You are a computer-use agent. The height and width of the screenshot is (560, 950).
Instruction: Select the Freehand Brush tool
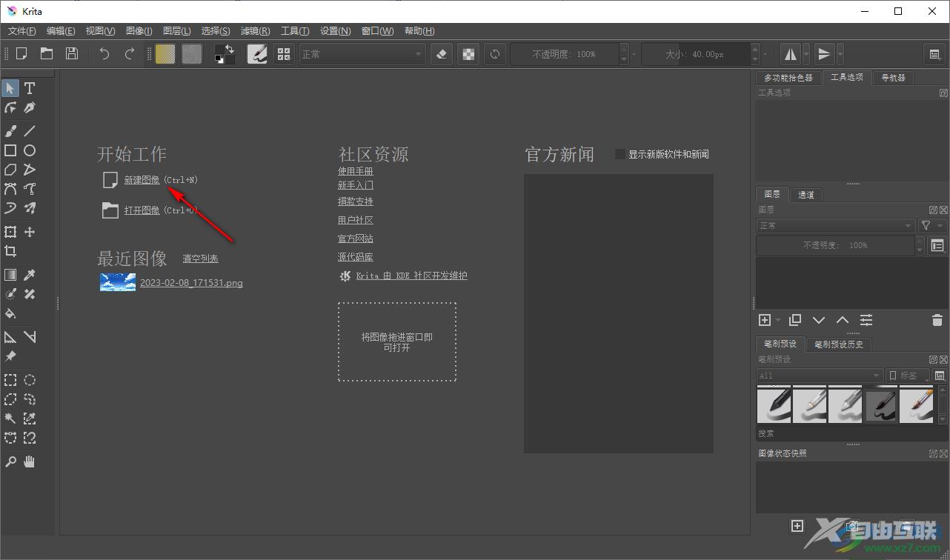click(x=10, y=131)
